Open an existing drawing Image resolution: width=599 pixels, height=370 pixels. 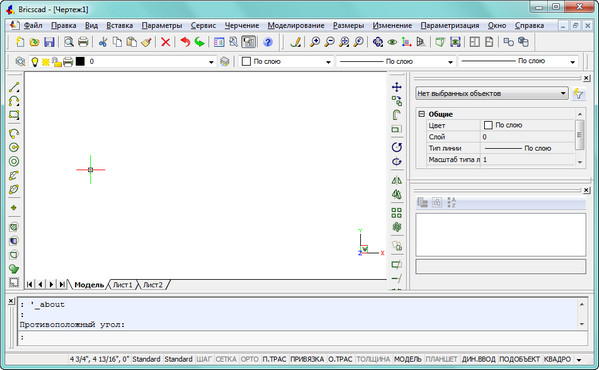[34, 42]
